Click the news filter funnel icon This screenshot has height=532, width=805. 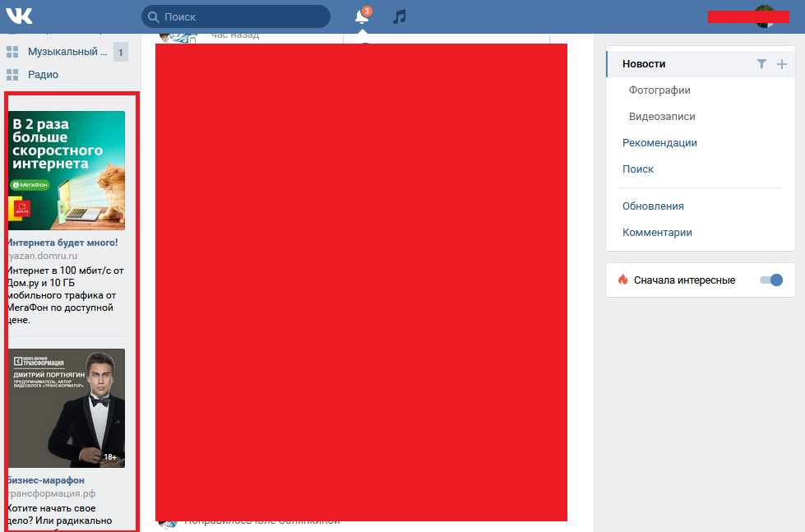pos(761,63)
